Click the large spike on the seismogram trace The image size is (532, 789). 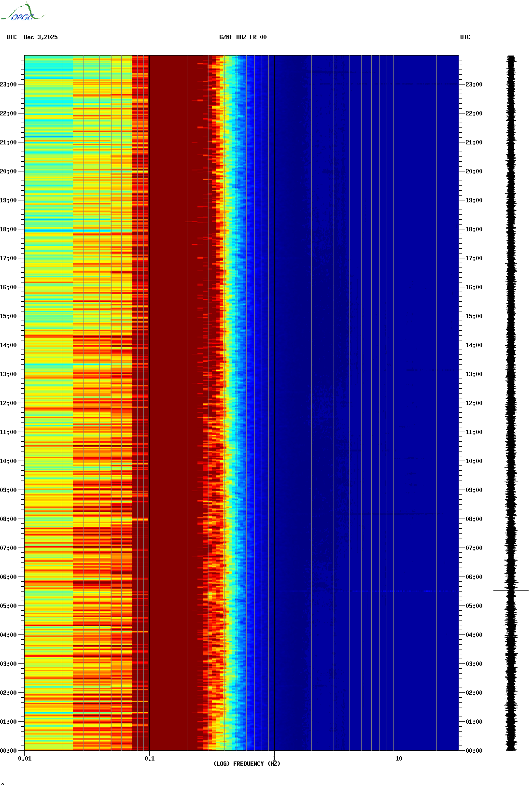tap(511, 590)
